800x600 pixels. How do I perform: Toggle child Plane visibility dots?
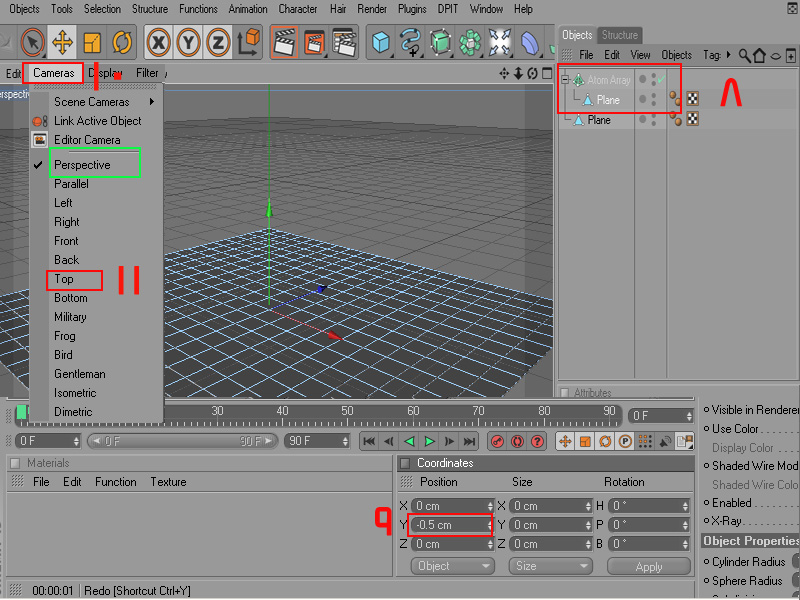(x=654, y=99)
